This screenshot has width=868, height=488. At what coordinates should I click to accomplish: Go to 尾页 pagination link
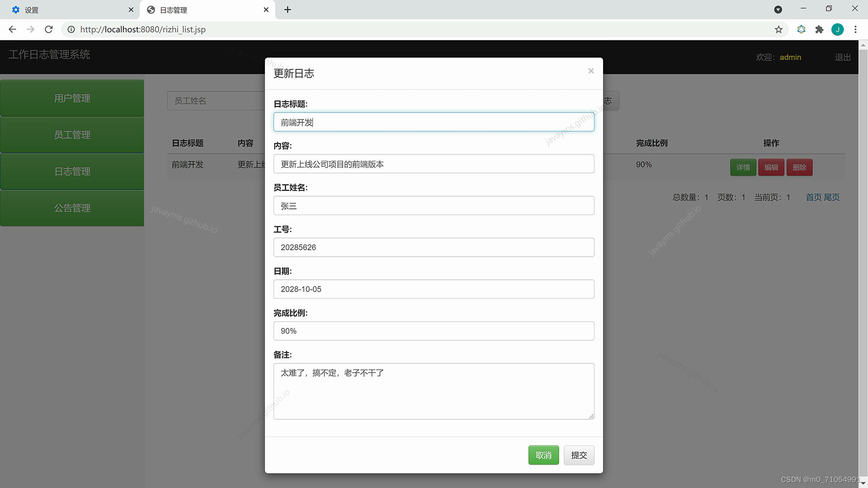831,197
